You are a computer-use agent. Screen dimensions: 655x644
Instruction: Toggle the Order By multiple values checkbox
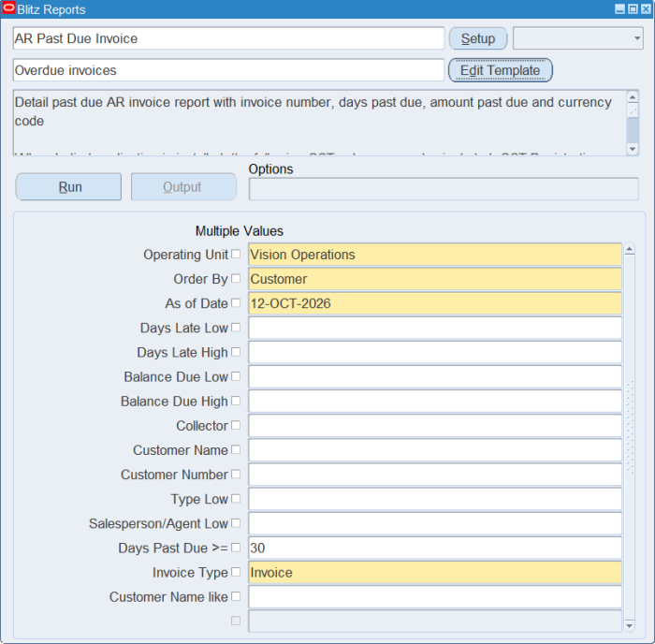click(236, 278)
